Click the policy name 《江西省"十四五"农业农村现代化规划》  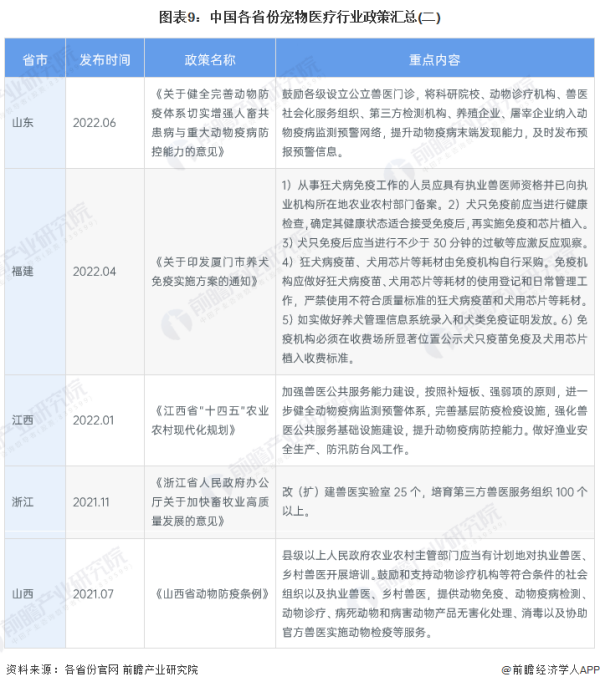[210, 420]
